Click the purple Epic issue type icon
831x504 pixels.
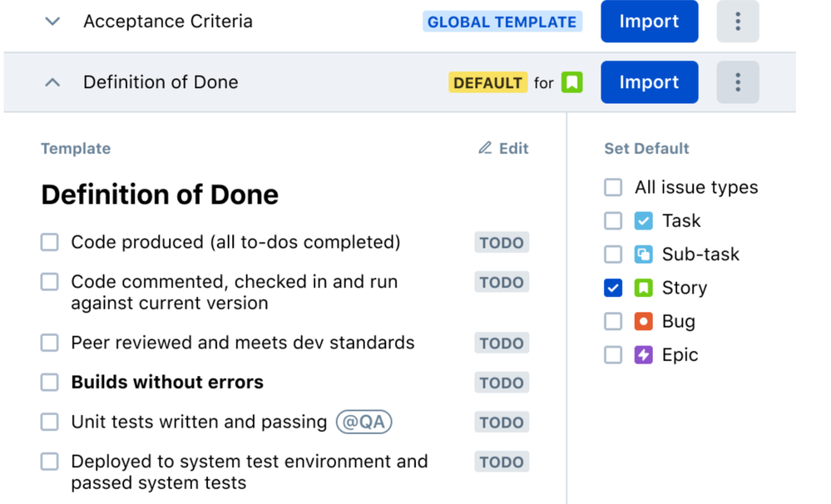[x=643, y=355]
